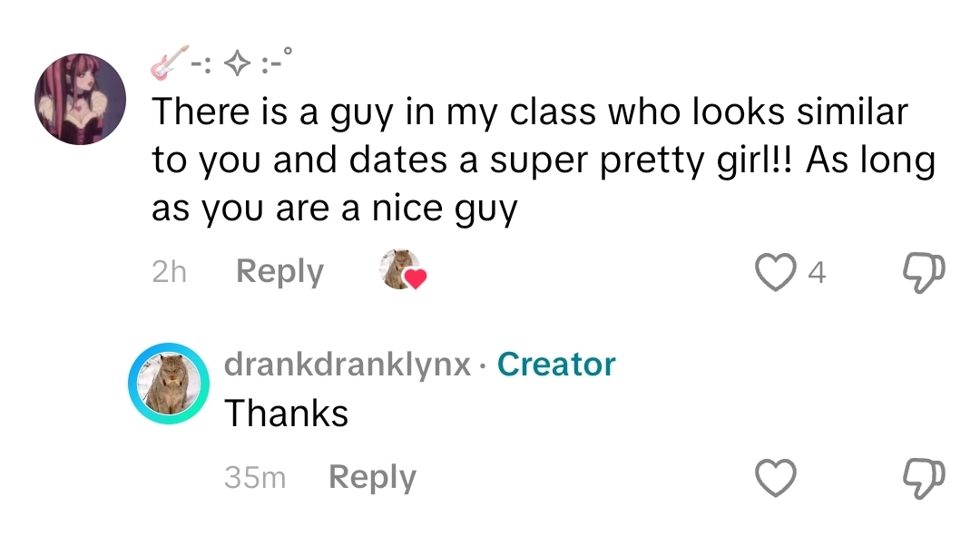
Task: Reply to the creator's 35m comment
Action: [372, 477]
